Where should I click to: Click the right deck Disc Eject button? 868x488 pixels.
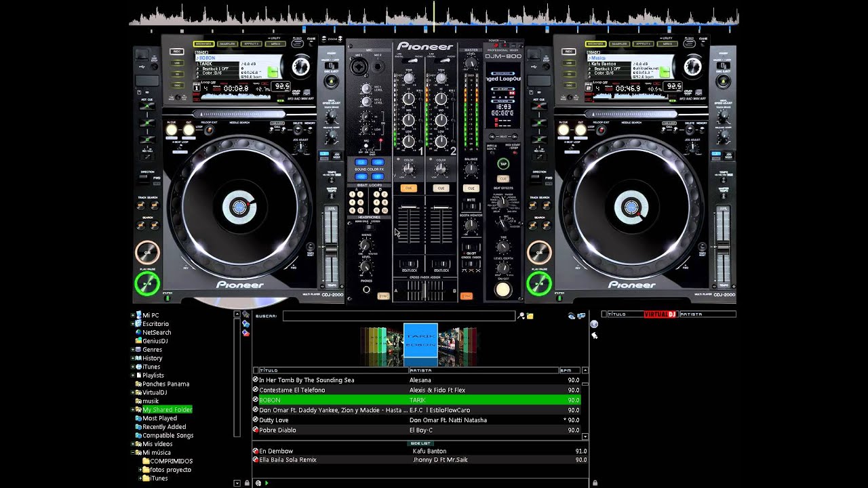(723, 81)
